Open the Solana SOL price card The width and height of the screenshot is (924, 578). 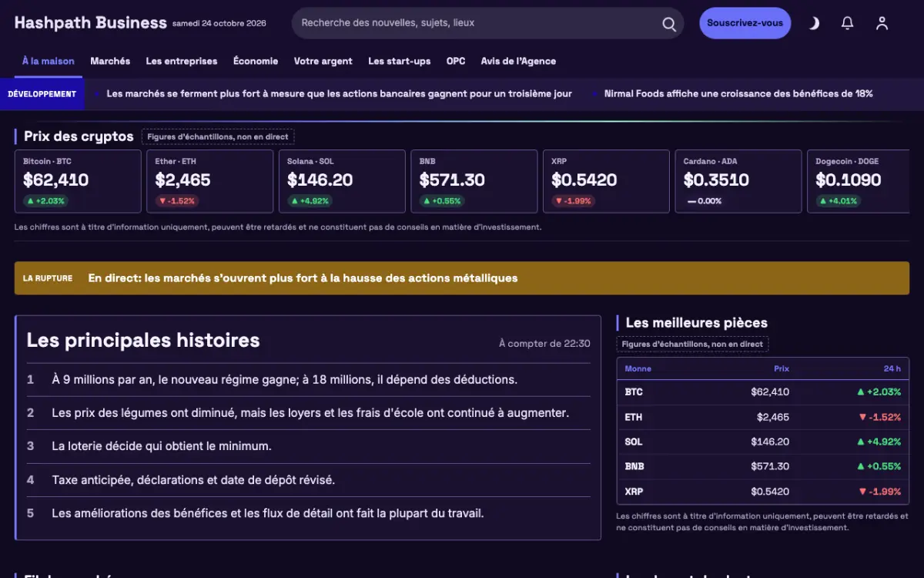point(342,181)
